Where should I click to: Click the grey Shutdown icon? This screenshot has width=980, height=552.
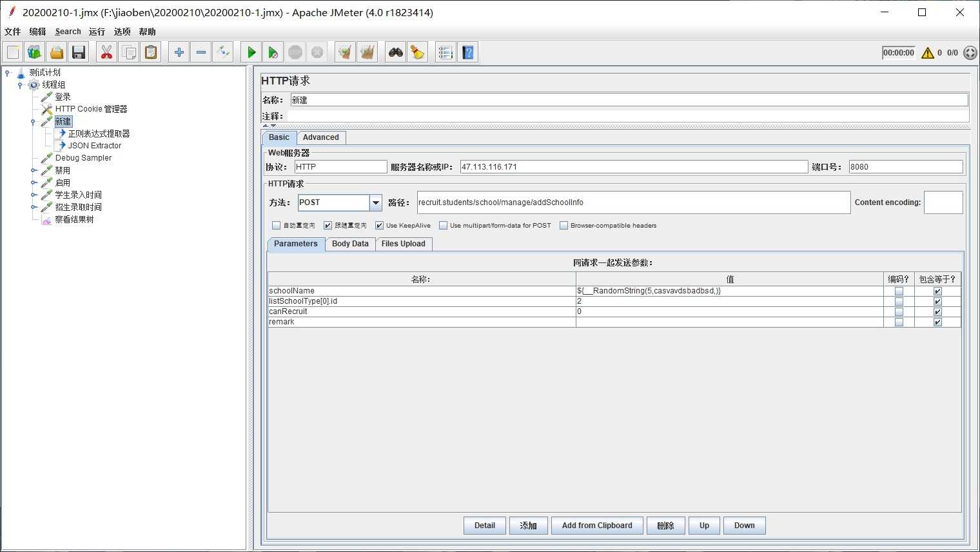tap(317, 52)
